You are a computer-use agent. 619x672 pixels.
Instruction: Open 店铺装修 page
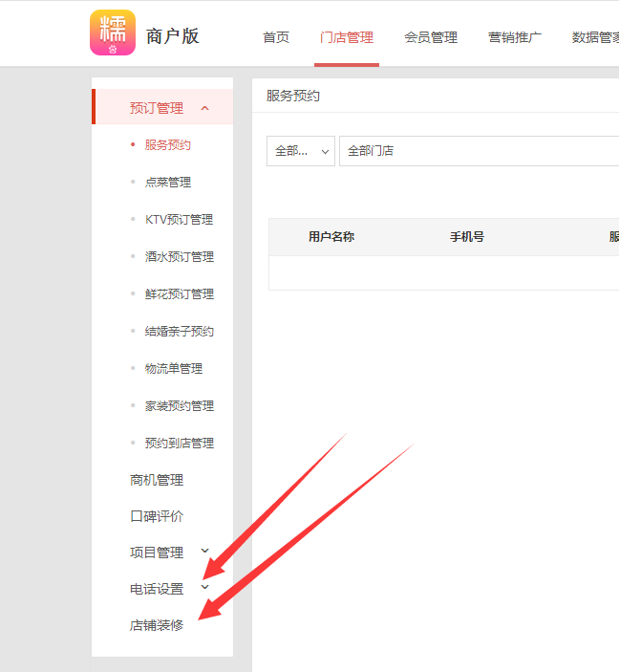(x=157, y=626)
